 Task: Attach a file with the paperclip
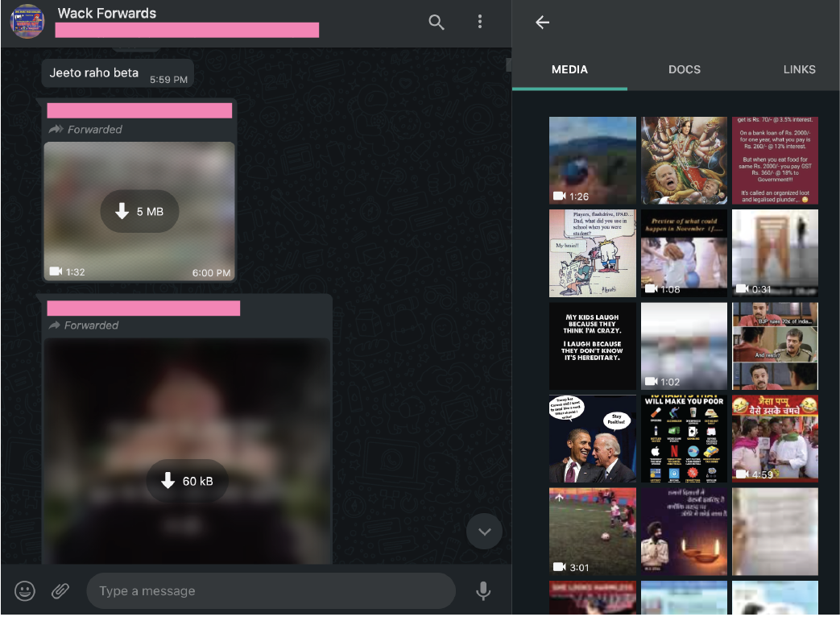click(60, 590)
